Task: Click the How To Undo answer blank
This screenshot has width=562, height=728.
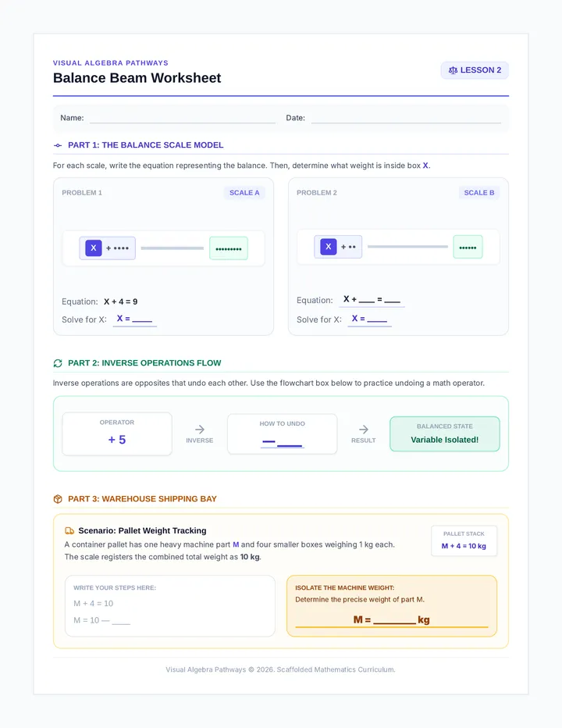Action: click(283, 441)
